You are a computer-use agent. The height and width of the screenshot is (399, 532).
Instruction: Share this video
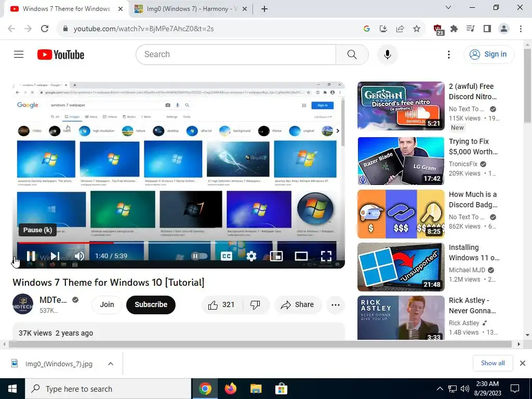pos(297,304)
